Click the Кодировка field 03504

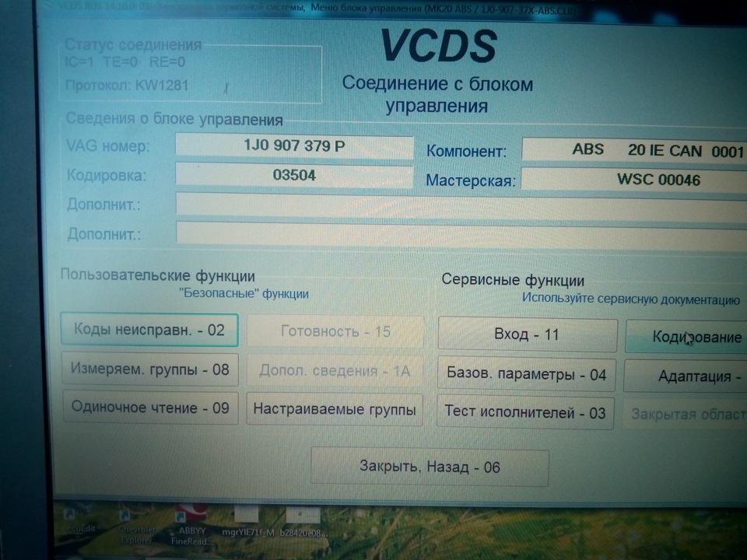pyautogui.click(x=294, y=175)
